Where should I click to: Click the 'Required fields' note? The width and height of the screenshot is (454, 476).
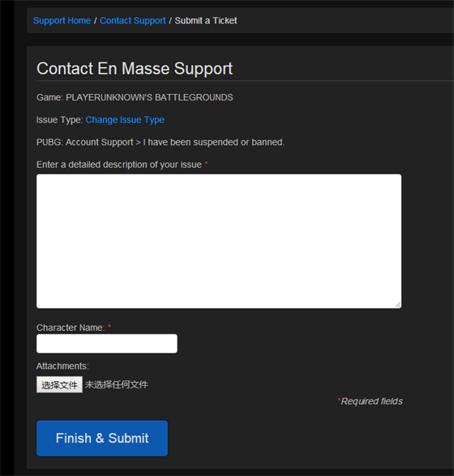point(370,401)
